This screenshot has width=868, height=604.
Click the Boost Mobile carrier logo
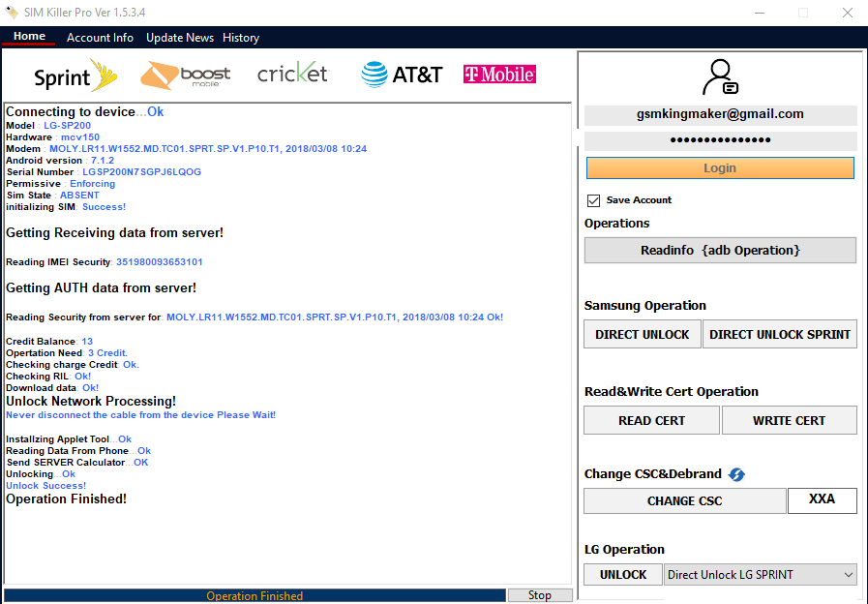[186, 75]
